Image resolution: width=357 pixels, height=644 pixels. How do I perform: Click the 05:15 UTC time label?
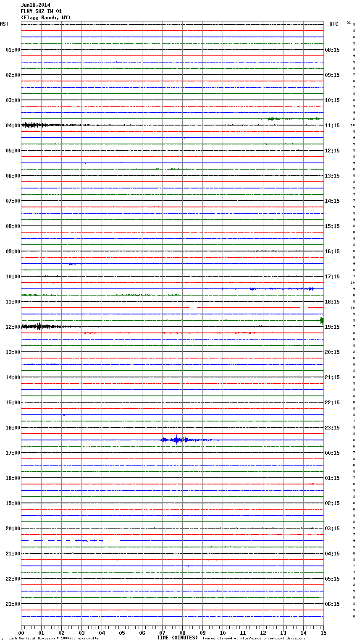click(x=332, y=579)
